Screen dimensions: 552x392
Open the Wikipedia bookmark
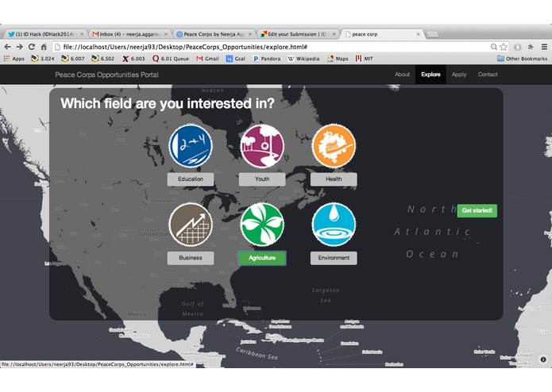[x=303, y=59]
